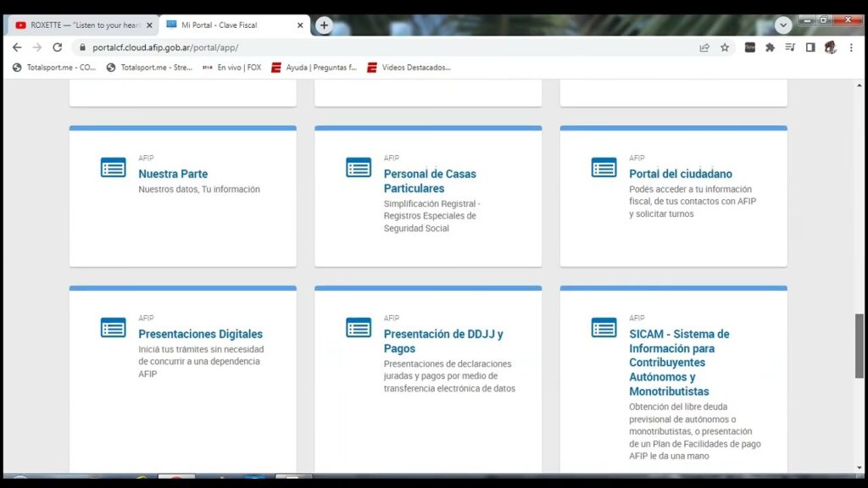Open a new browser tab

click(x=324, y=25)
